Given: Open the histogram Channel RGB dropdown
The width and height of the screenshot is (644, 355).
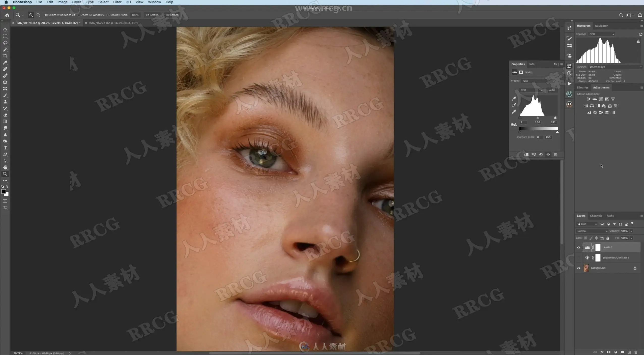Looking at the screenshot, I should (x=601, y=34).
